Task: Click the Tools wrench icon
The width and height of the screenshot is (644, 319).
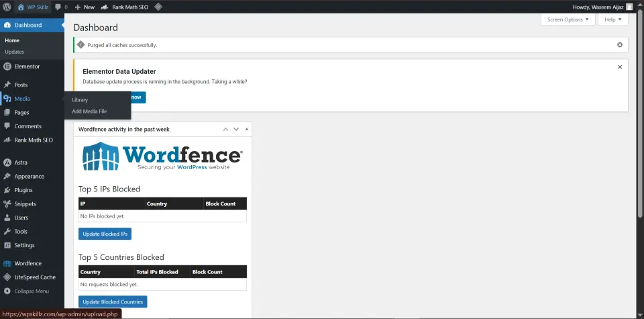Action: click(7, 232)
